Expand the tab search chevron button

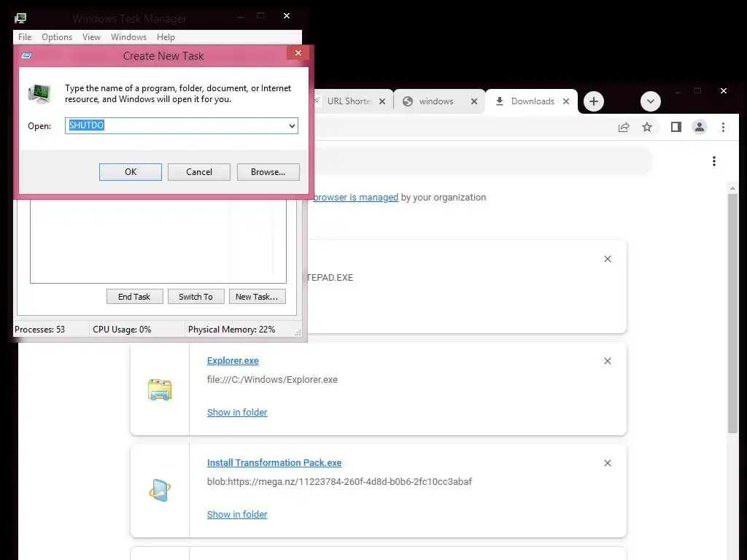(x=650, y=101)
